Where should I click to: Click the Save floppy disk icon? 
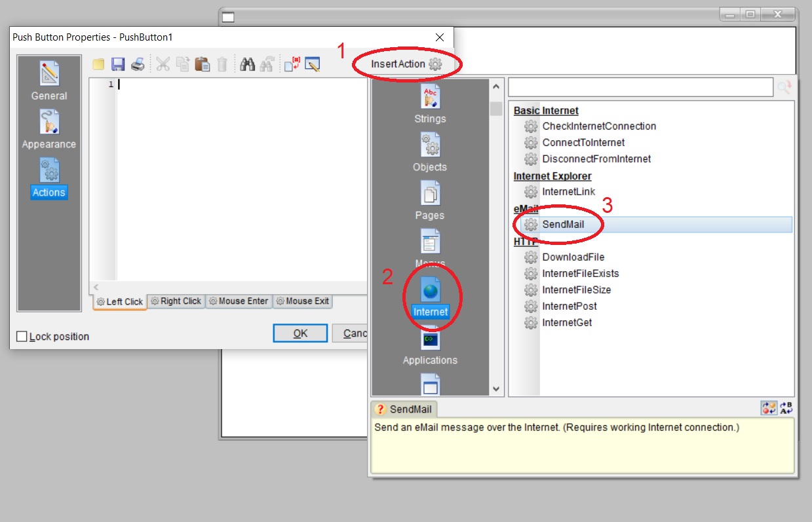point(118,64)
